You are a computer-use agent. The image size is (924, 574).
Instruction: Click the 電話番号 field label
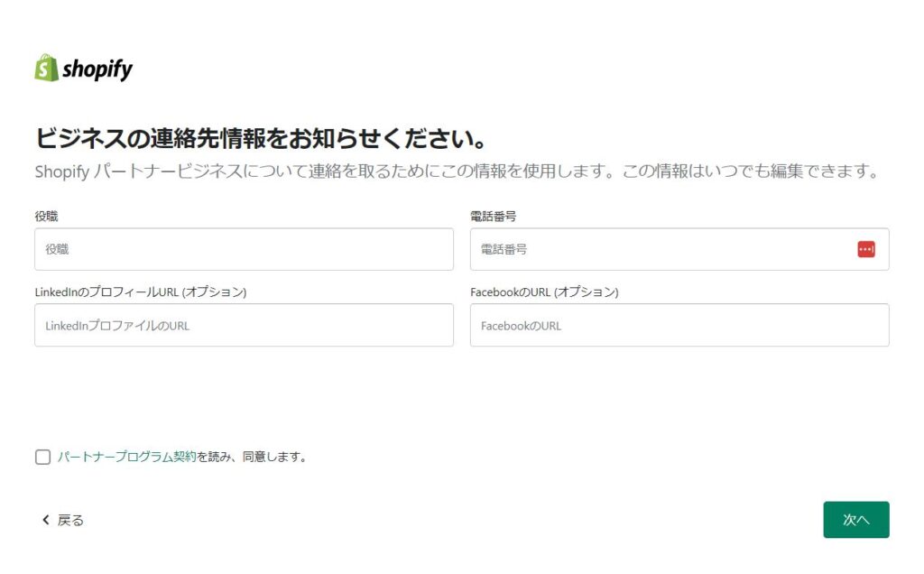point(494,217)
